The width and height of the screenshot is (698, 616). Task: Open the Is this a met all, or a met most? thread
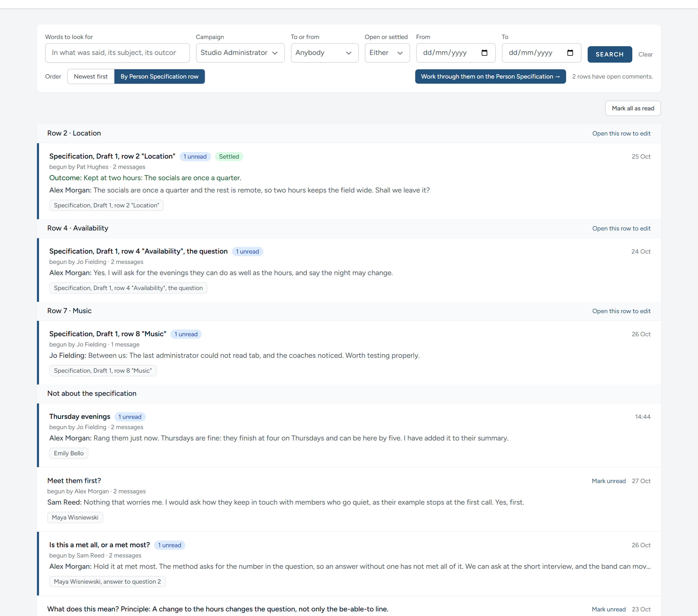point(99,545)
